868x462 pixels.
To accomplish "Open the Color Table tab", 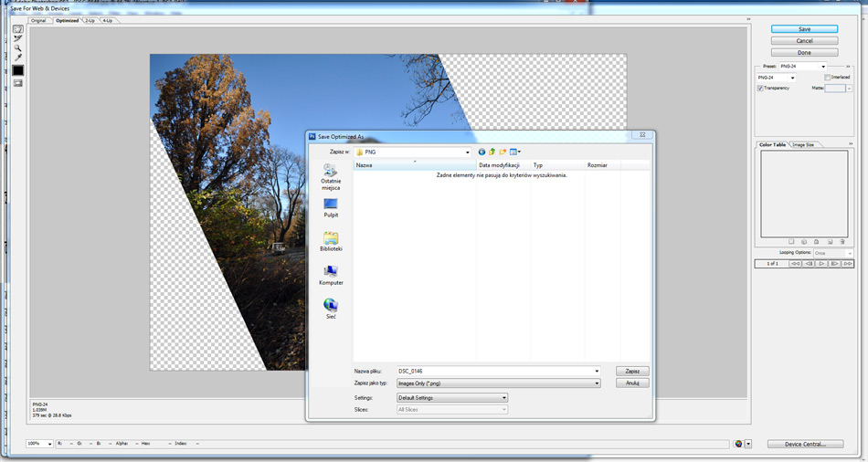I will 772,144.
